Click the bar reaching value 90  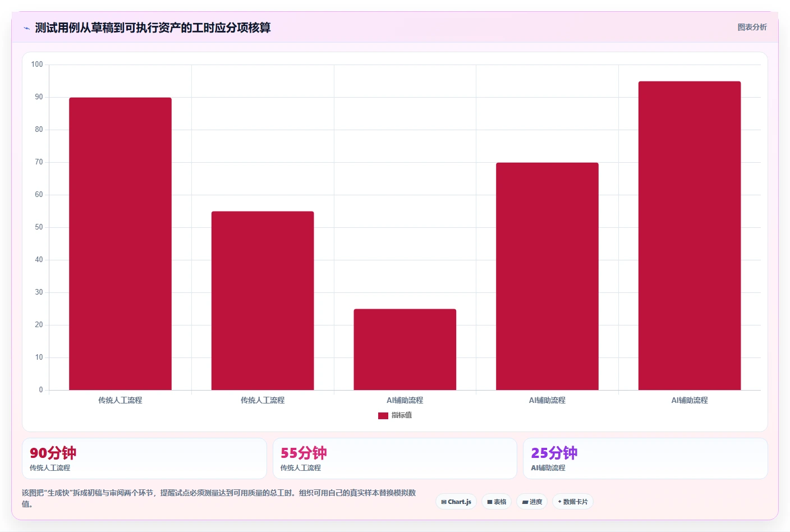[120, 244]
